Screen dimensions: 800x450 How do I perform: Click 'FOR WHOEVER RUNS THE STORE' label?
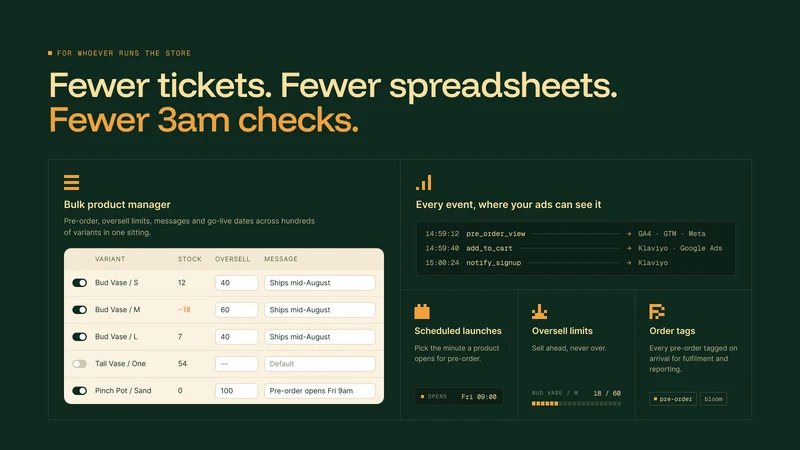click(x=123, y=53)
